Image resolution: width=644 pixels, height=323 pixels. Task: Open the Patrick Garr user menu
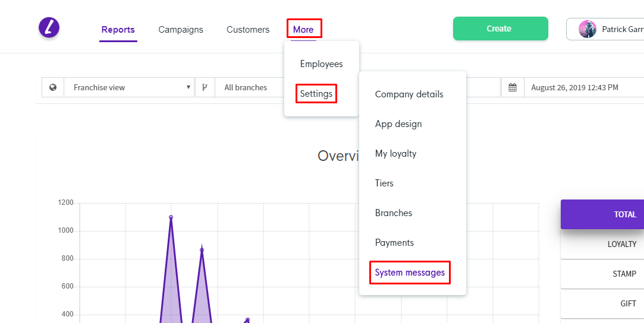click(x=605, y=29)
